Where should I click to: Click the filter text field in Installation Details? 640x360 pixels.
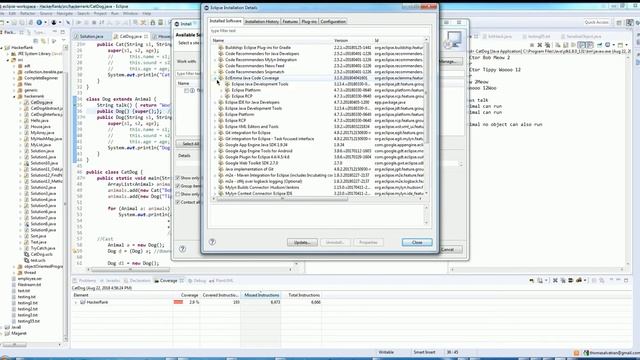point(320,31)
